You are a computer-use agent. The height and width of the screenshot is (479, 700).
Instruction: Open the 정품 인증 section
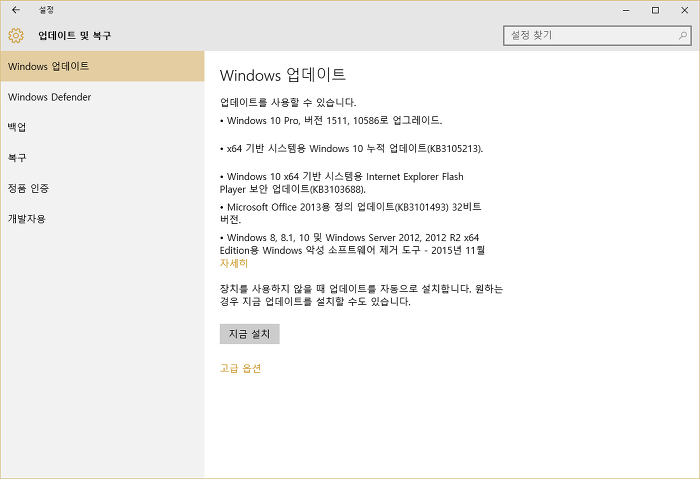[x=102, y=188]
